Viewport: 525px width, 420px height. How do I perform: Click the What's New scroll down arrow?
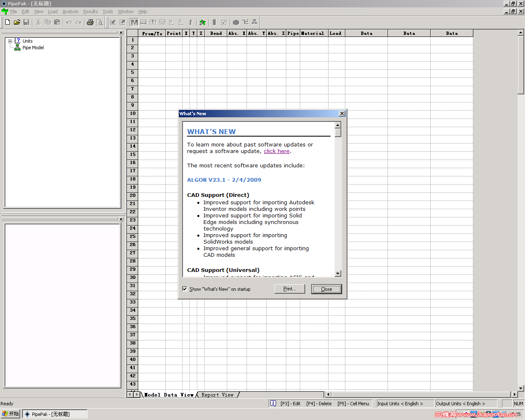click(338, 274)
